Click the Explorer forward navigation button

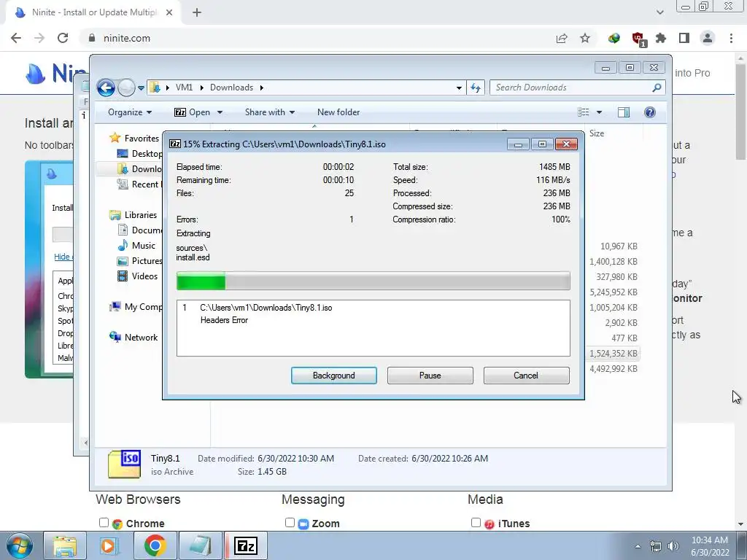click(125, 87)
